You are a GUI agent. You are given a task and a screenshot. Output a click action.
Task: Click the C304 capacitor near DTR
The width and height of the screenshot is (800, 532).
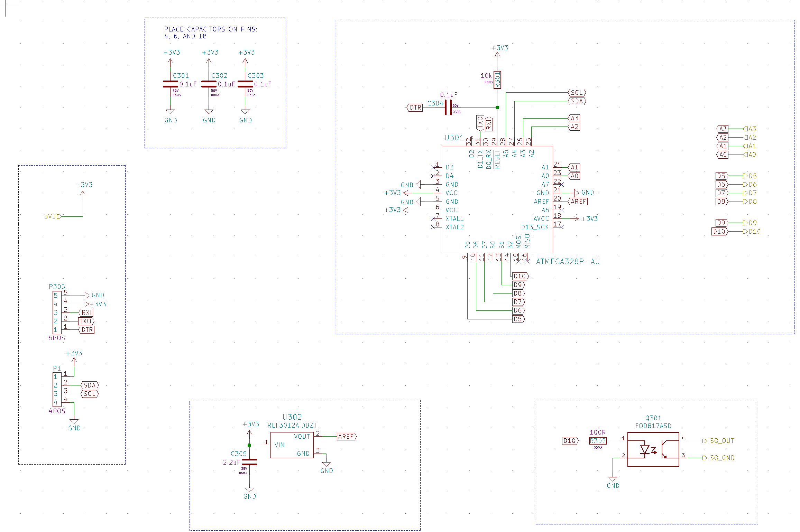[448, 108]
